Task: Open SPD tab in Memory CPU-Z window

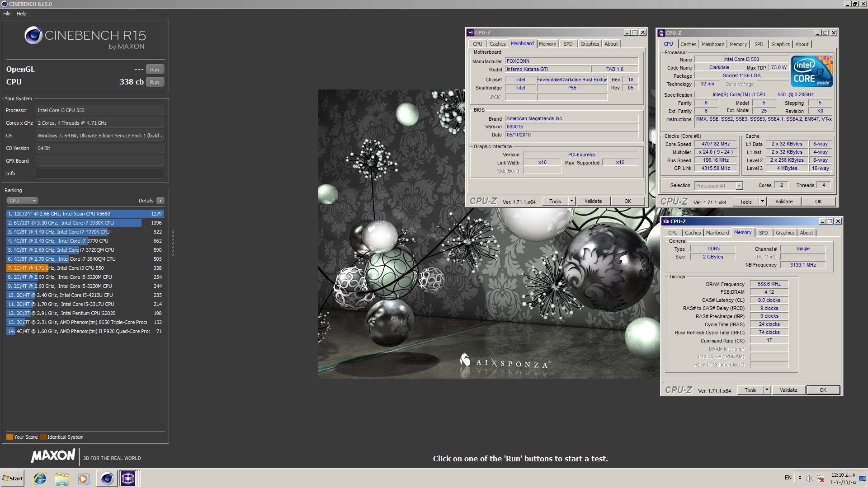Action: [x=763, y=233]
